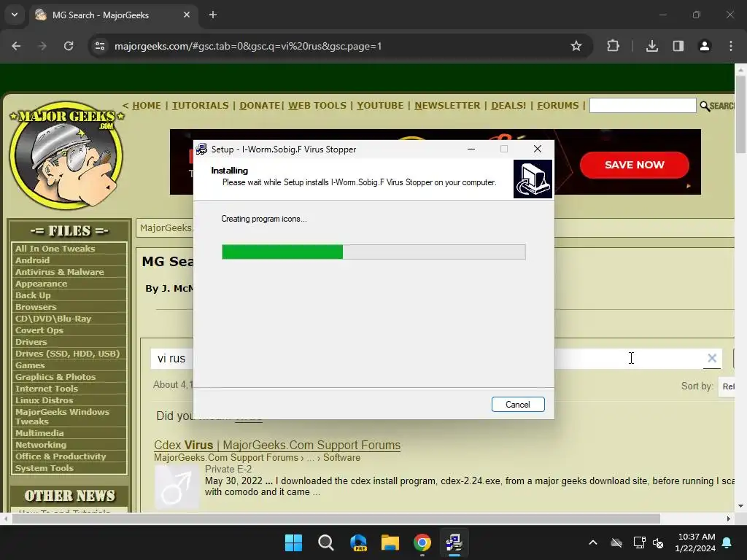Image resolution: width=747 pixels, height=560 pixels.
Task: Bookmark this page with the star icon
Action: (576, 46)
